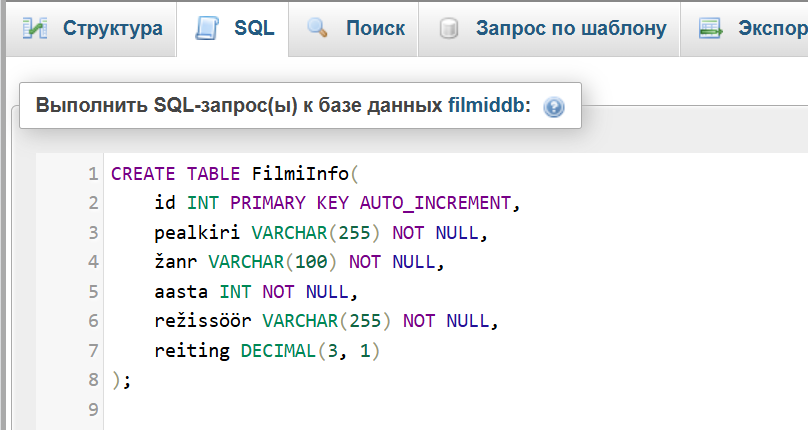
Task: Click the pealkiri VARCHAR(255) line
Action: pos(321,233)
